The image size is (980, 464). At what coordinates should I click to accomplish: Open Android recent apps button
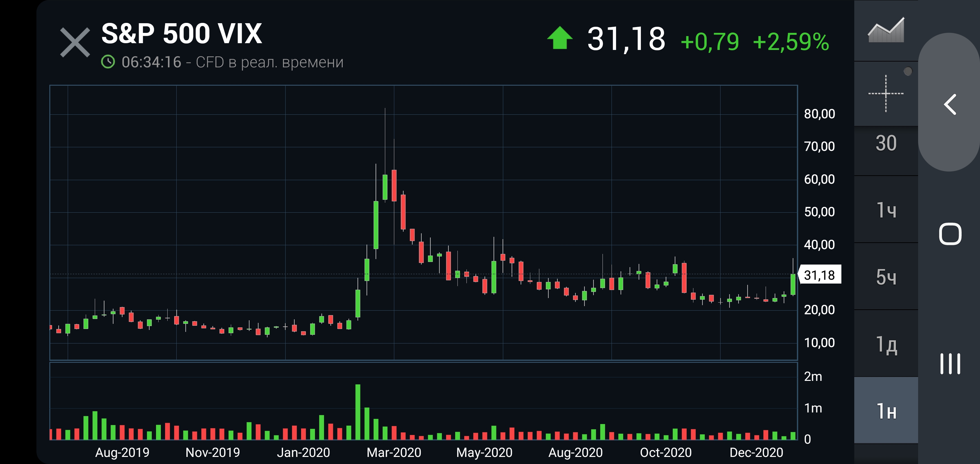point(950,363)
